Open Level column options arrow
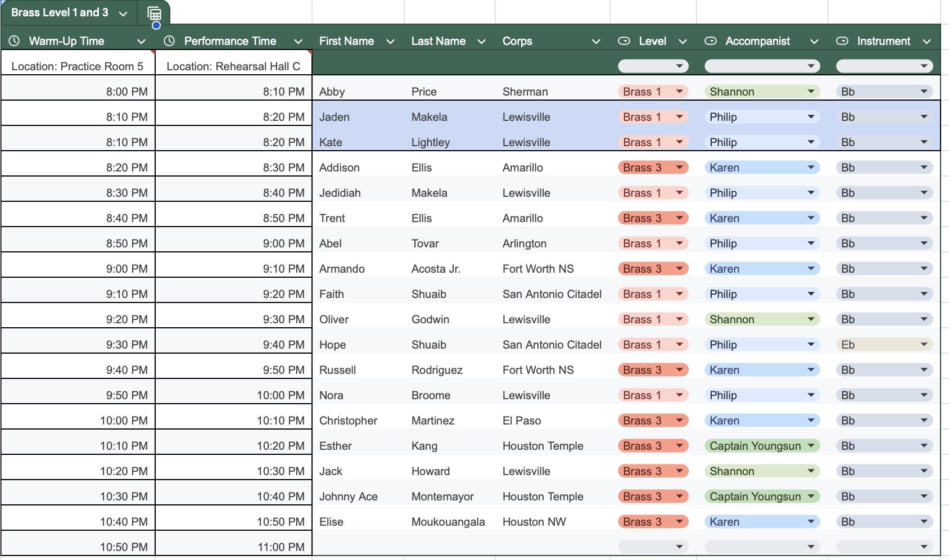The width and height of the screenshot is (949, 560). click(683, 42)
